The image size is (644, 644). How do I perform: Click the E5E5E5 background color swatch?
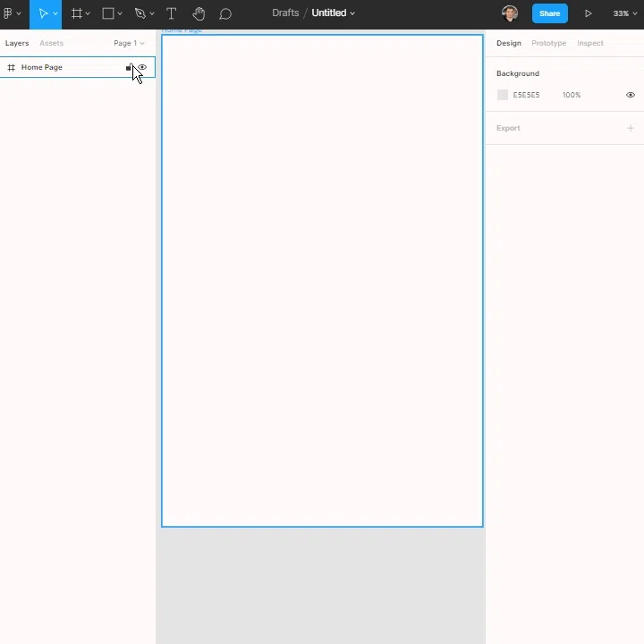point(503,95)
